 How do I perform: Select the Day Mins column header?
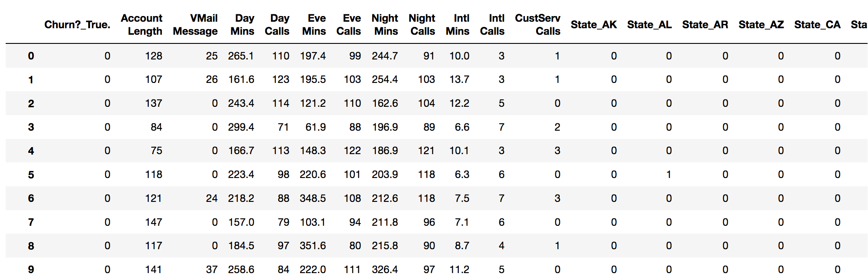(x=242, y=25)
